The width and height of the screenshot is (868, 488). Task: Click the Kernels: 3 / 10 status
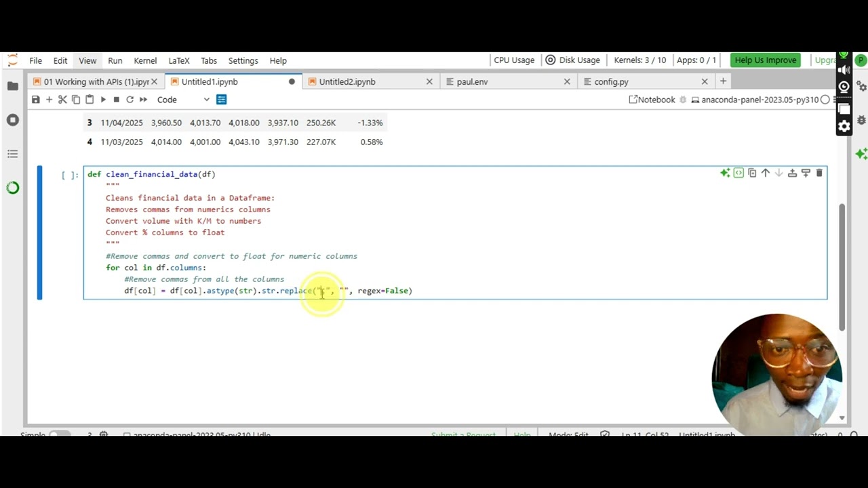[640, 60]
